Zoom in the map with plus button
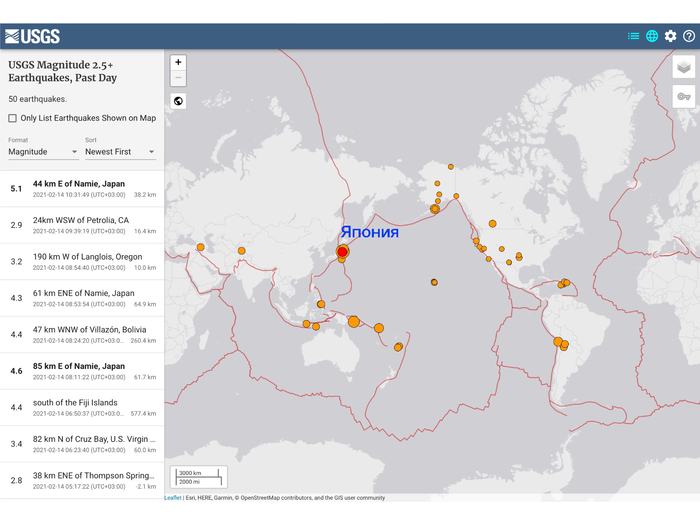 [x=178, y=62]
